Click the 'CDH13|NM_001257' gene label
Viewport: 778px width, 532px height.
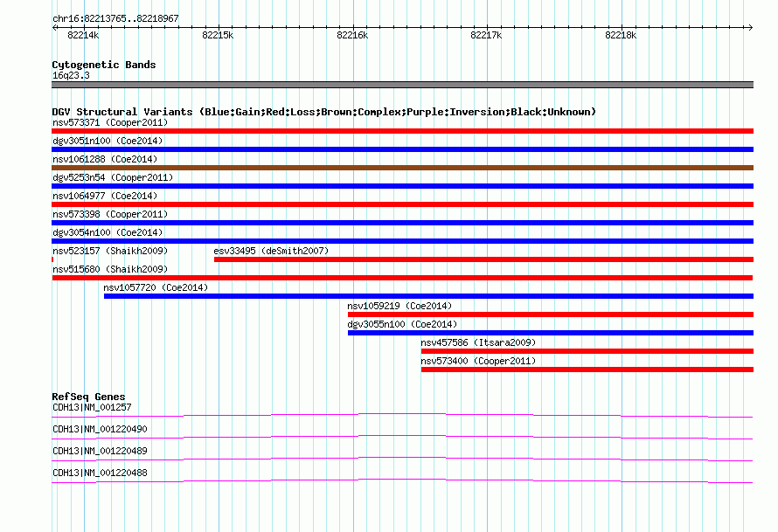click(x=92, y=407)
